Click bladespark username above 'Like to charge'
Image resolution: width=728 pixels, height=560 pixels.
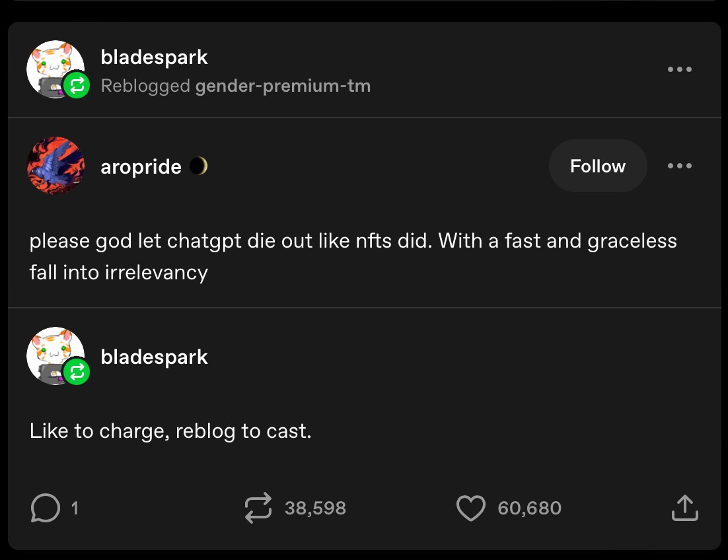click(x=154, y=357)
